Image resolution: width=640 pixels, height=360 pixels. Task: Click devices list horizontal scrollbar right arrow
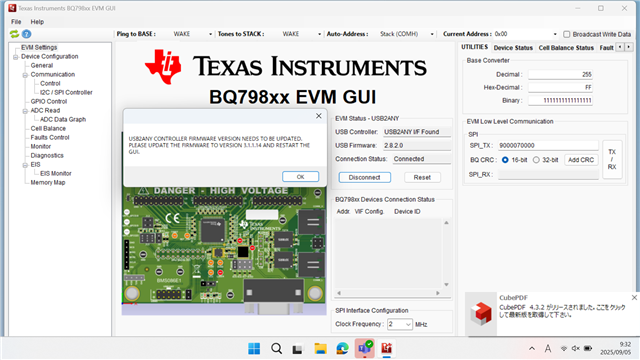pyautogui.click(x=438, y=293)
